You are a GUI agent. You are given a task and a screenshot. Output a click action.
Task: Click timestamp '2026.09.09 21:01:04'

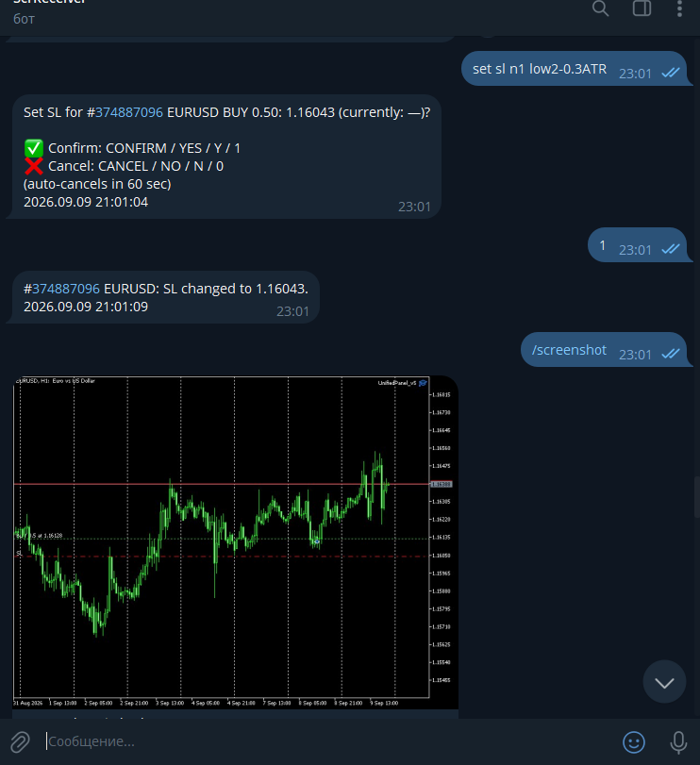coord(86,202)
